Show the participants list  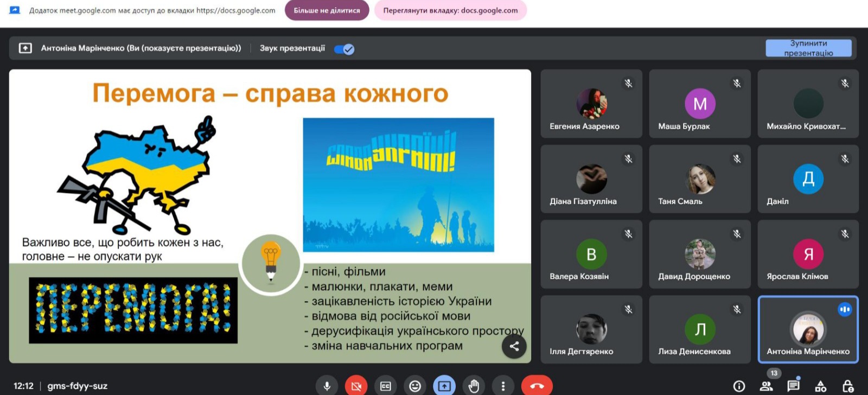coord(766,386)
